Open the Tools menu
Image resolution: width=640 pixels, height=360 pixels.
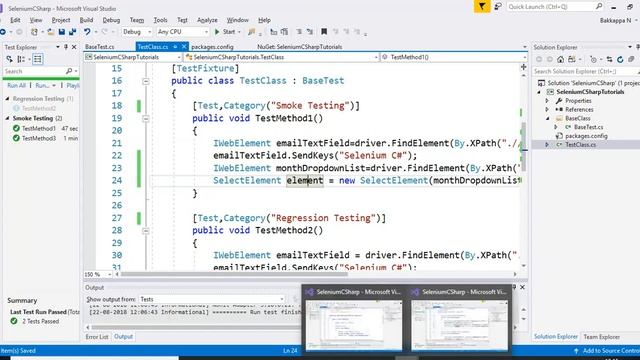pyautogui.click(x=160, y=20)
